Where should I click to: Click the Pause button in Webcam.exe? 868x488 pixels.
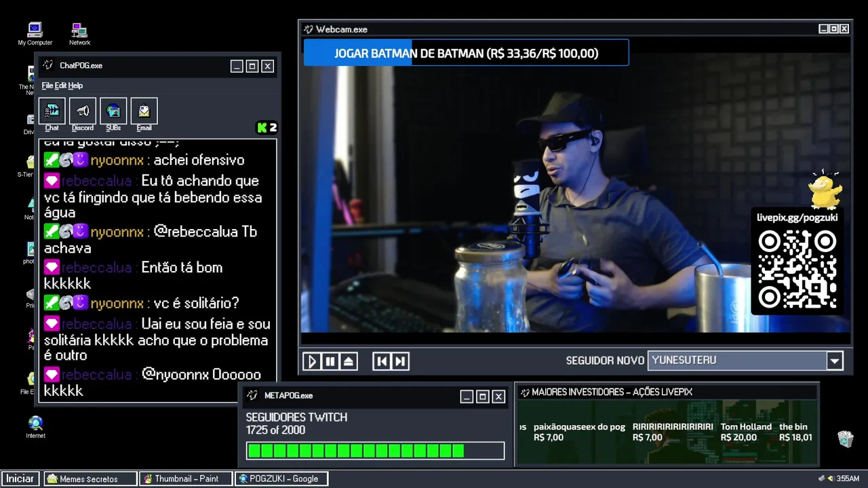[330, 361]
